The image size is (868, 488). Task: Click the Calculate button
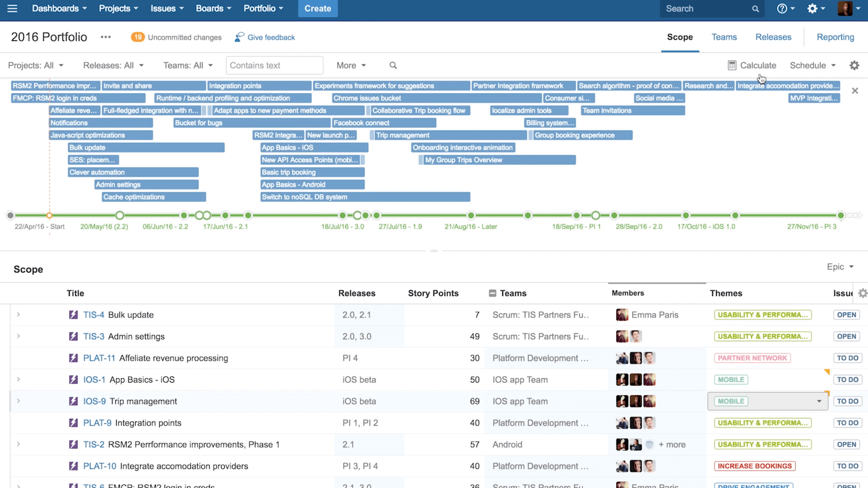(752, 65)
